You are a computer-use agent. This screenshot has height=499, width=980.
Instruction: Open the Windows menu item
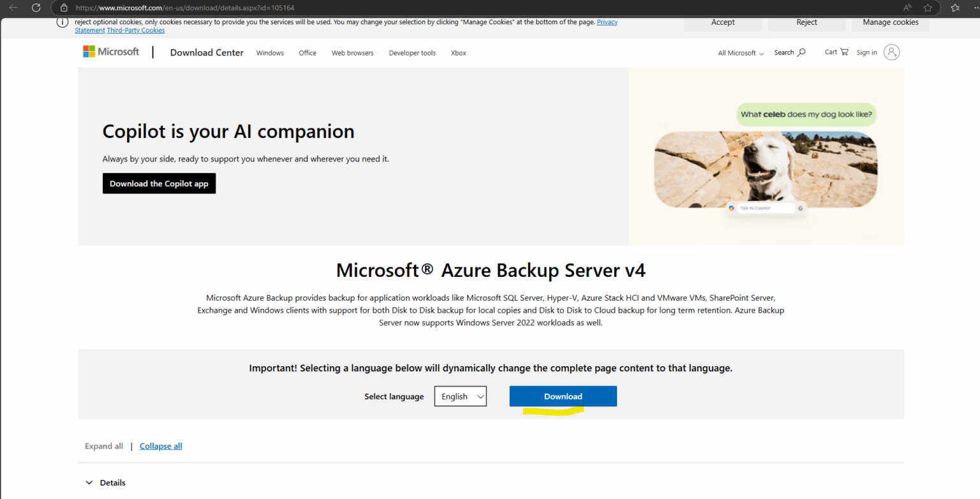[x=270, y=53]
